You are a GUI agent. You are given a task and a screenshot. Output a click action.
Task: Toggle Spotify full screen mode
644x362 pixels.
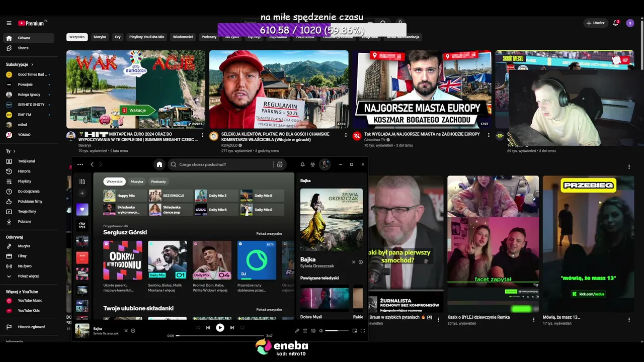coord(363,330)
